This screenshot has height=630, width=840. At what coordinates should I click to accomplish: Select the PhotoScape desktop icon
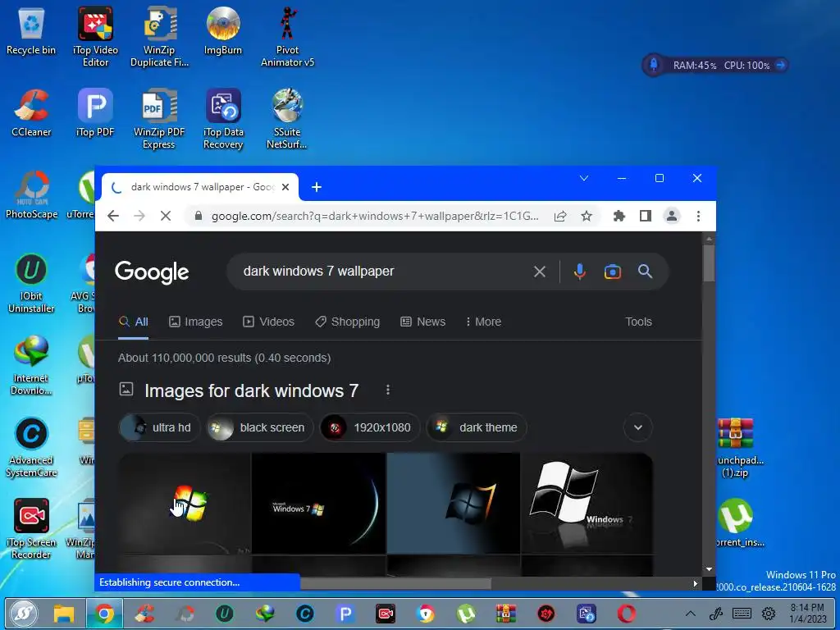[32, 195]
